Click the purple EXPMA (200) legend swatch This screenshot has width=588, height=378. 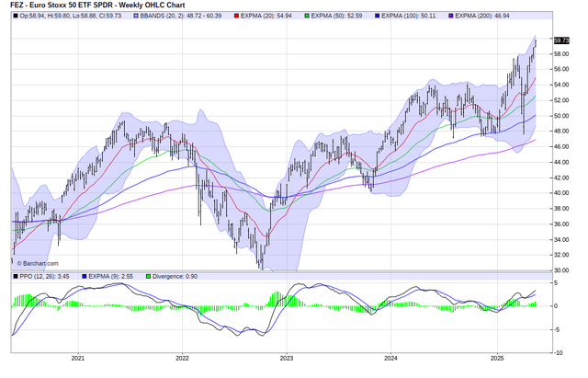point(451,16)
